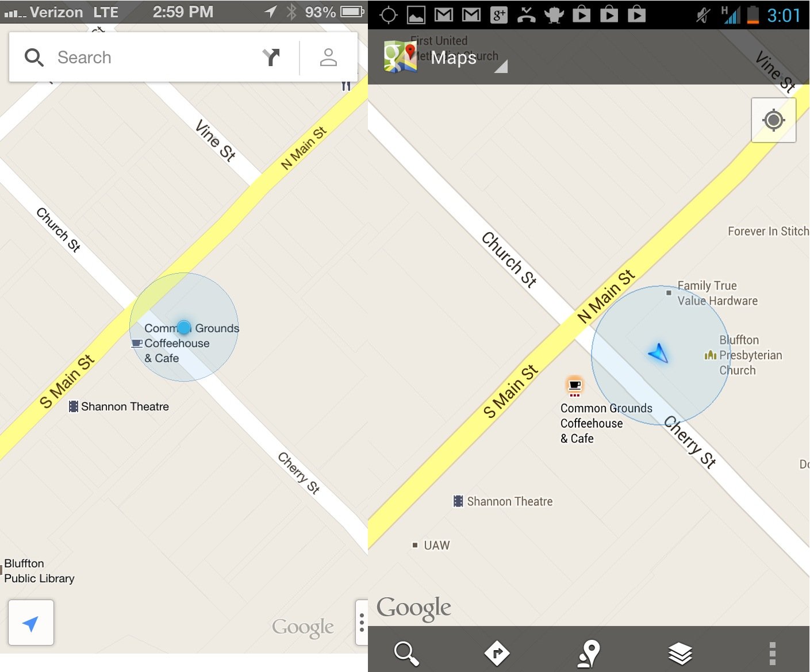This screenshot has width=810, height=672.
Task: Tap the gallery picture notification icon
Action: (416, 15)
